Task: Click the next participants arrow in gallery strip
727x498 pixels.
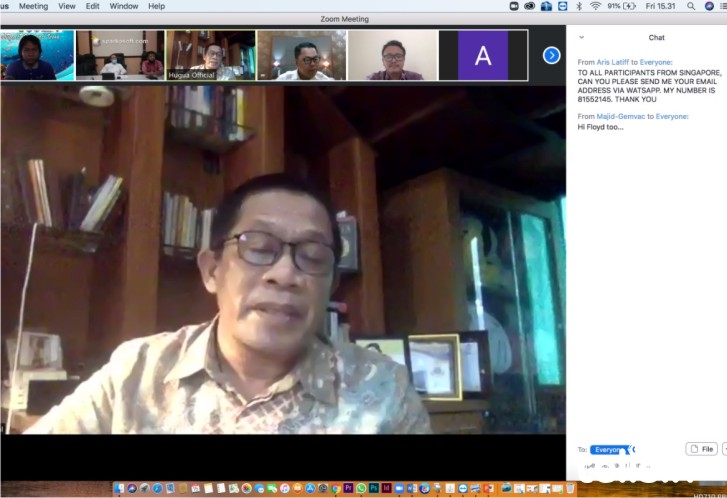Action: pyautogui.click(x=551, y=55)
